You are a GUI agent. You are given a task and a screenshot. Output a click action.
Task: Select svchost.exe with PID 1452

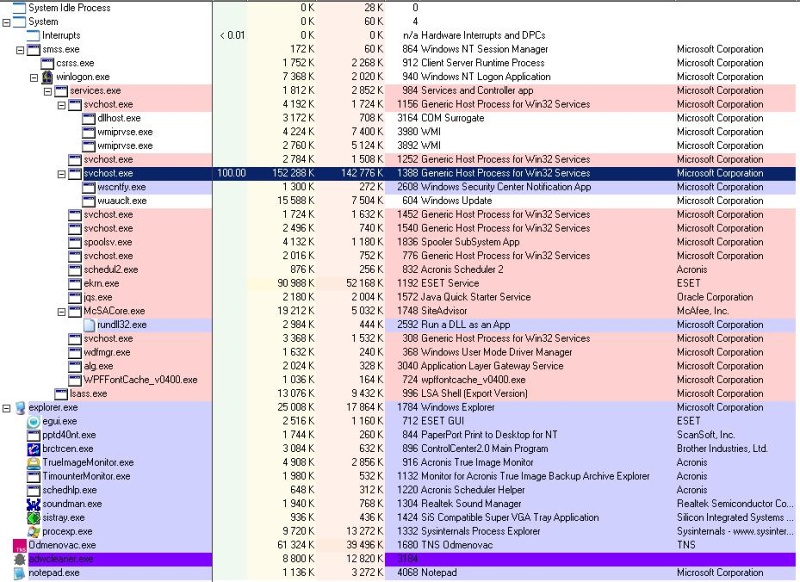pyautogui.click(x=108, y=215)
